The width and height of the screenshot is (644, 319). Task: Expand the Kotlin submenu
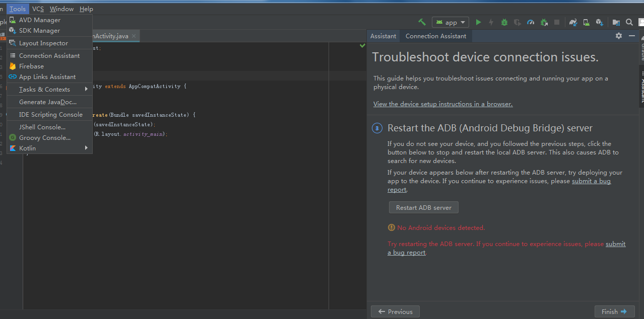click(49, 148)
